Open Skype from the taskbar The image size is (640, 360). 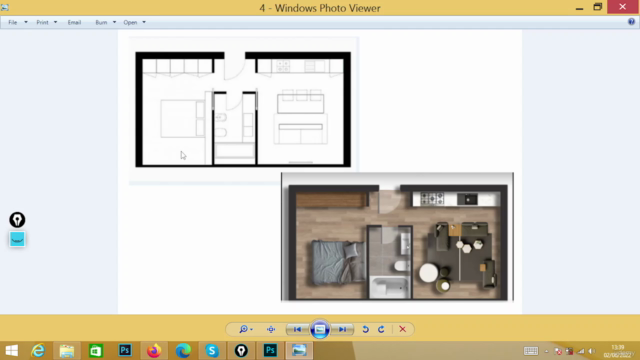(212, 351)
